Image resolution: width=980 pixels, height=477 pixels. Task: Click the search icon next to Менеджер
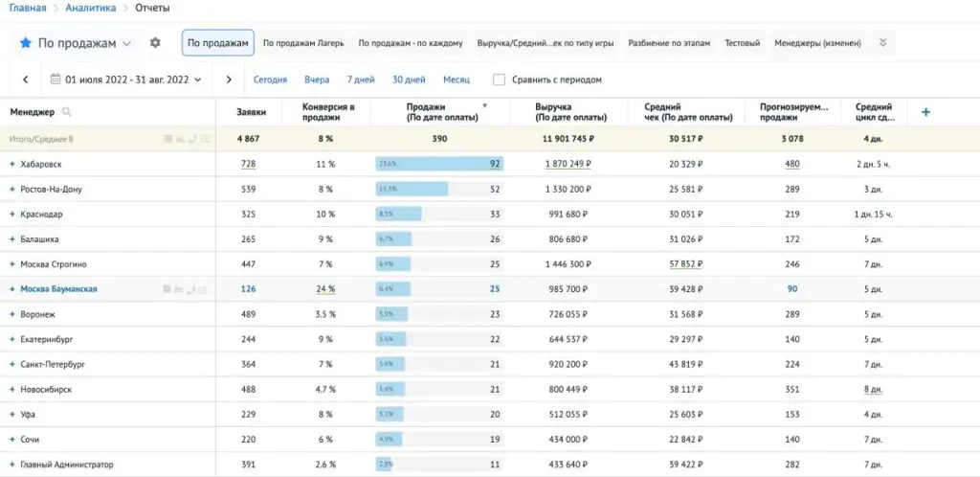(67, 112)
